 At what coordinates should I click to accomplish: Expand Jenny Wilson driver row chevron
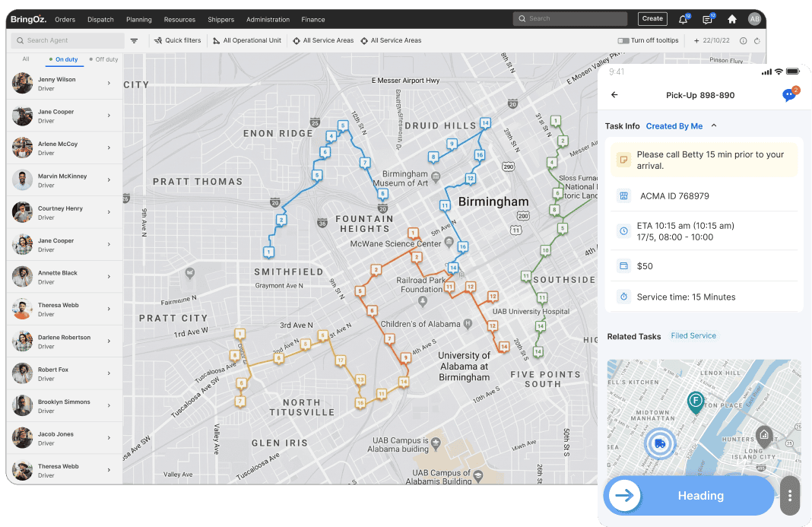(x=109, y=83)
